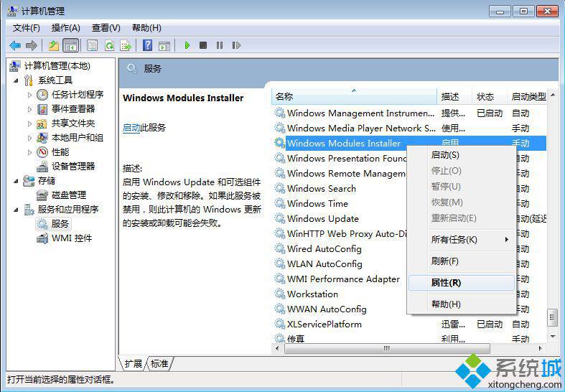The width and height of the screenshot is (565, 392).
Task: Sort by the 启动类型 column header
Action: tap(527, 96)
